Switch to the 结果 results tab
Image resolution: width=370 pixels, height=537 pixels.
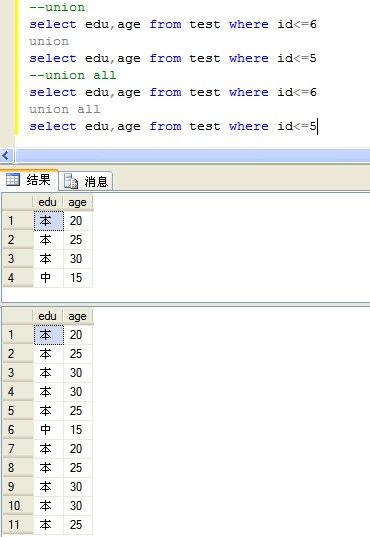[29, 179]
